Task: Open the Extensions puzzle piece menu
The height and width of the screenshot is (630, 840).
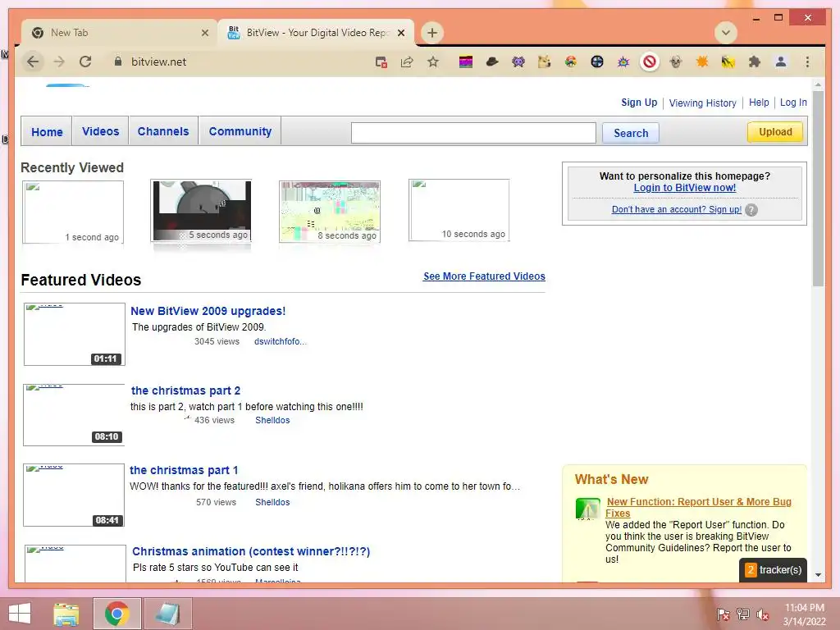Action: point(755,62)
